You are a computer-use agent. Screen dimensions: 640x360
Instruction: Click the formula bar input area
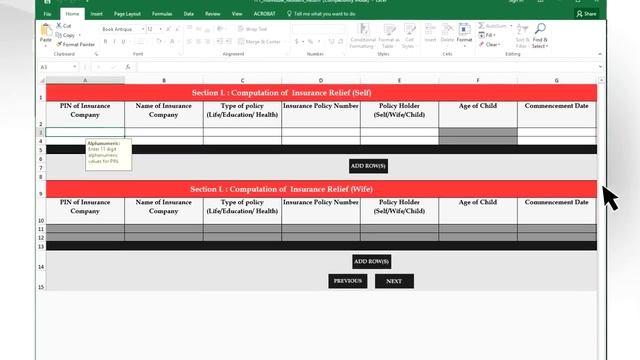pos(366,67)
